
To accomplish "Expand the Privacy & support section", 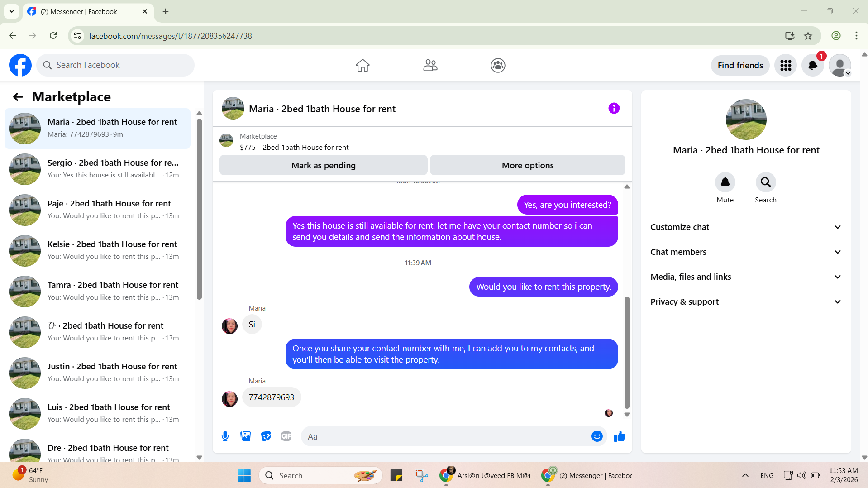I will 746,302.
